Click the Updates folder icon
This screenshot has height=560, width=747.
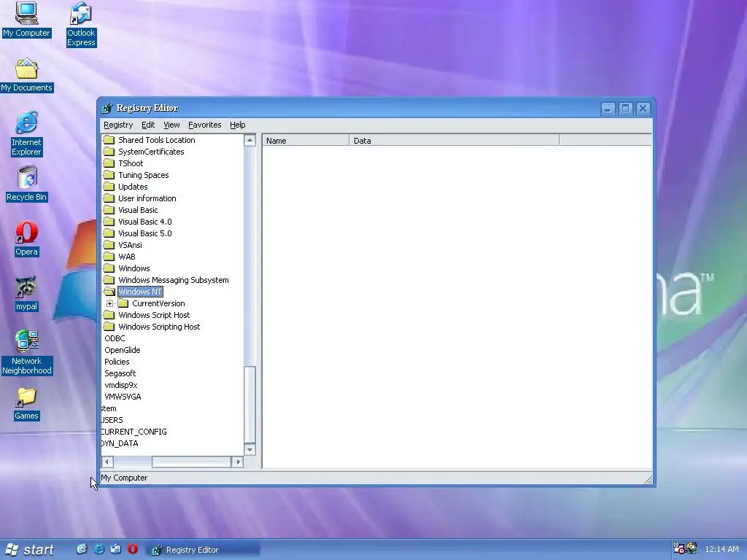[109, 186]
